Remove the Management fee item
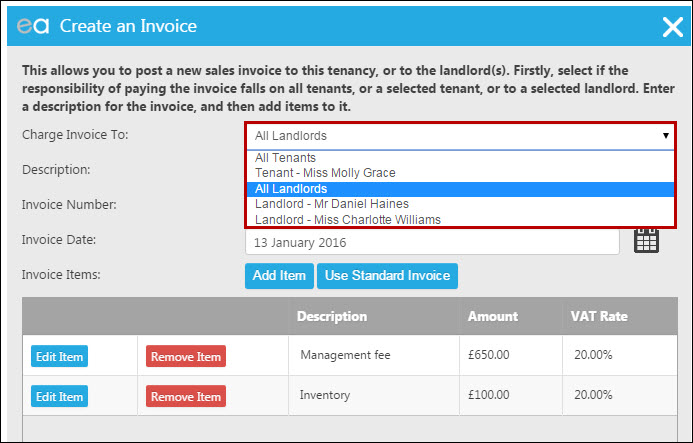This screenshot has width=693, height=443. [x=186, y=356]
